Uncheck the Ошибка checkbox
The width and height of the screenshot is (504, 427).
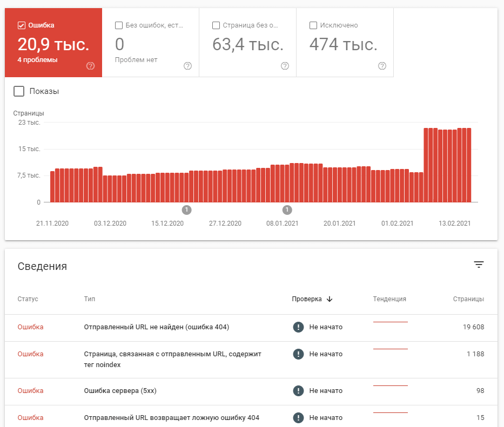point(22,25)
